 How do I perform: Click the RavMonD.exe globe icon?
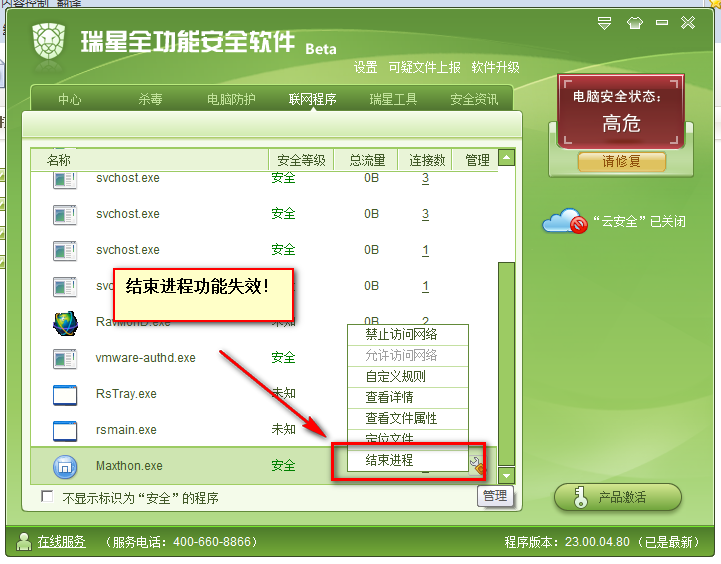[x=65, y=324]
